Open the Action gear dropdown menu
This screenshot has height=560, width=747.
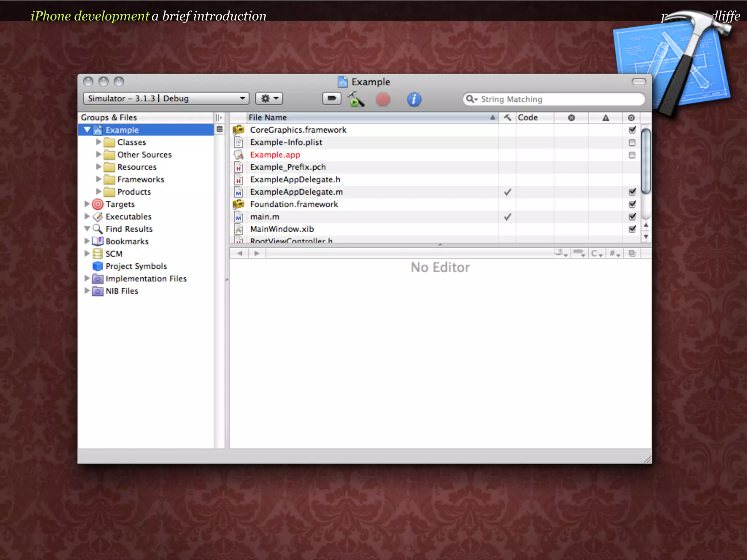pos(269,98)
